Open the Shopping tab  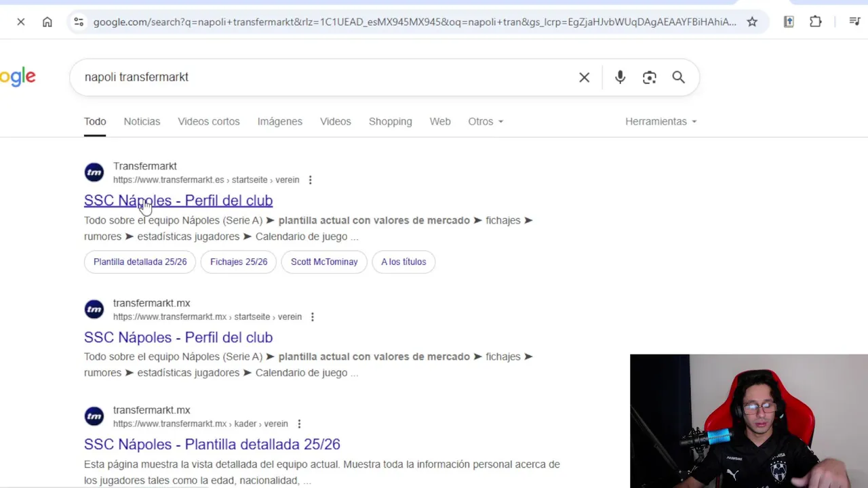point(390,121)
